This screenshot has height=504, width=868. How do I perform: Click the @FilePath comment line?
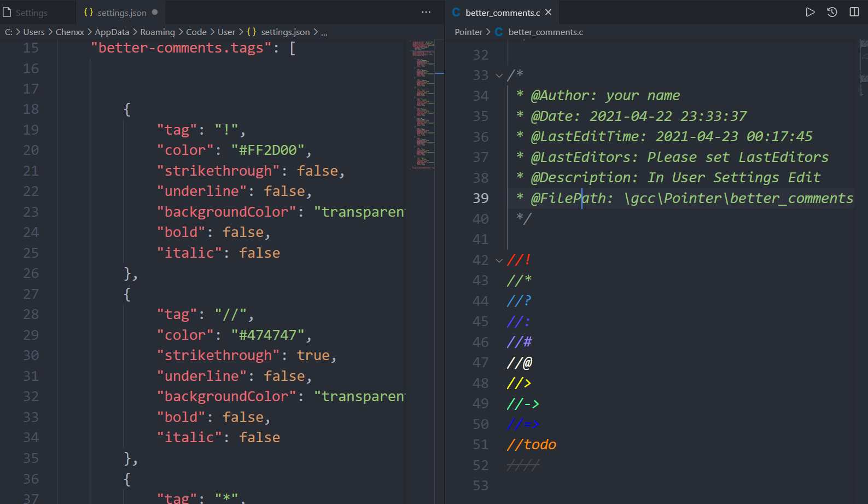tap(685, 198)
